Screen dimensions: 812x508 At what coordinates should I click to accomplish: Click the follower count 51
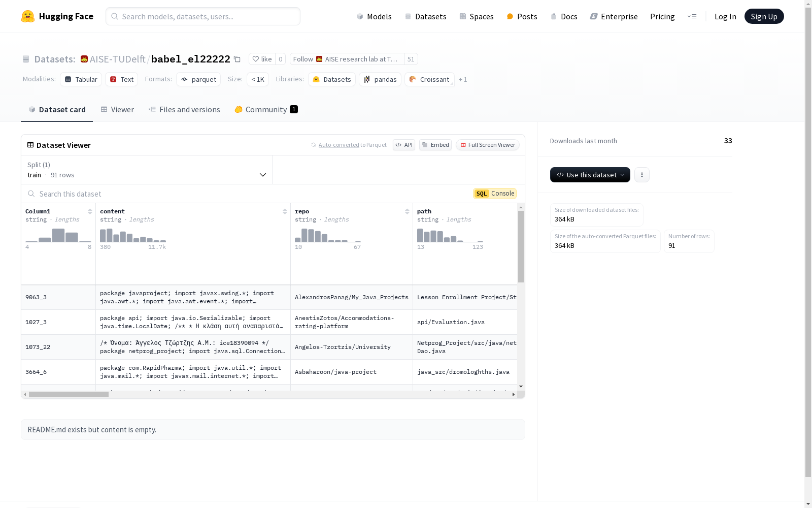[411, 59]
